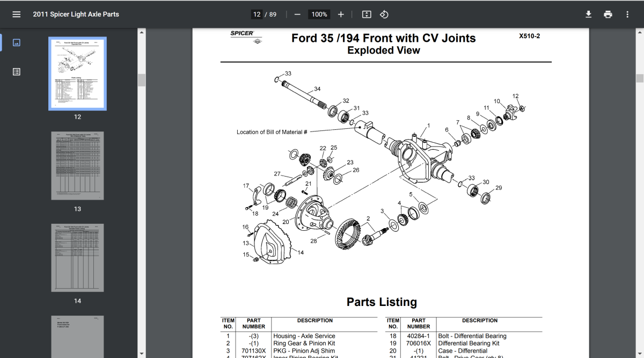Select page 12 thumbnail
The width and height of the screenshot is (644, 358).
(77, 74)
